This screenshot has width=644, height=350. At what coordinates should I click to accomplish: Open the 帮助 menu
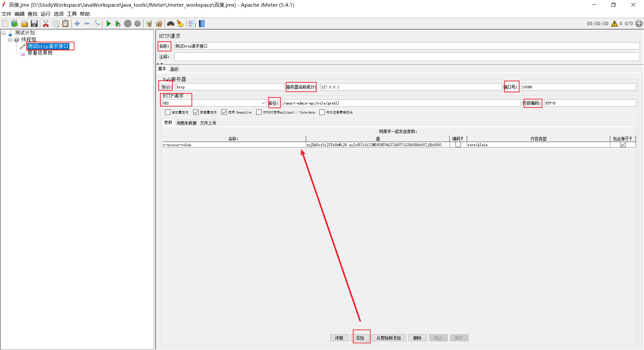tap(85, 14)
